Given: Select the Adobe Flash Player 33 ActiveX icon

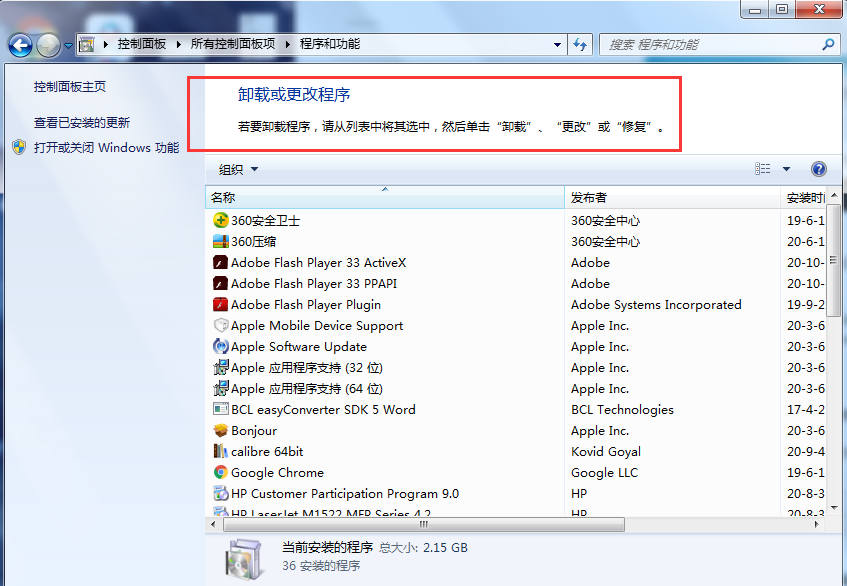Looking at the screenshot, I should tap(220, 262).
